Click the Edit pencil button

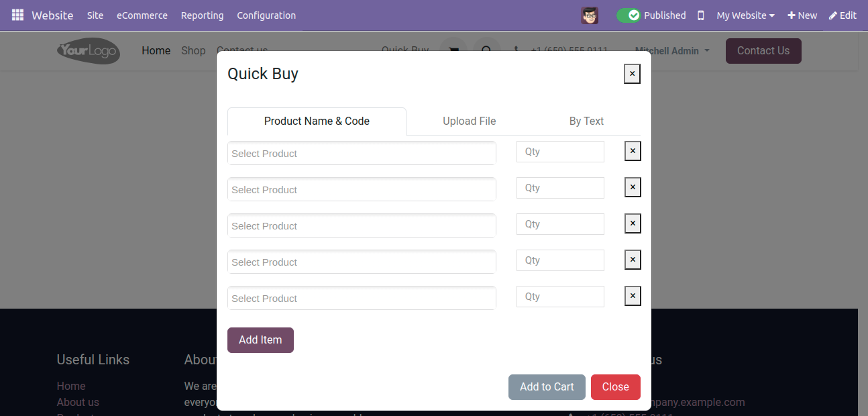click(x=843, y=15)
